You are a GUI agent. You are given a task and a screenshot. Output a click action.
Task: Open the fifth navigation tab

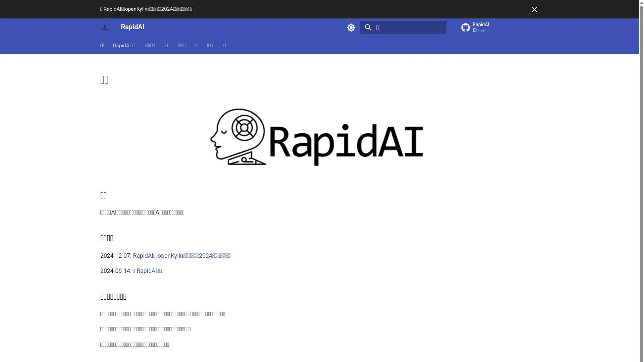click(x=181, y=46)
